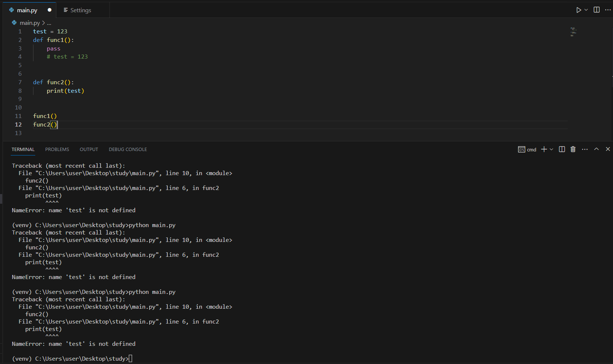Split the editor to the right

point(597,10)
